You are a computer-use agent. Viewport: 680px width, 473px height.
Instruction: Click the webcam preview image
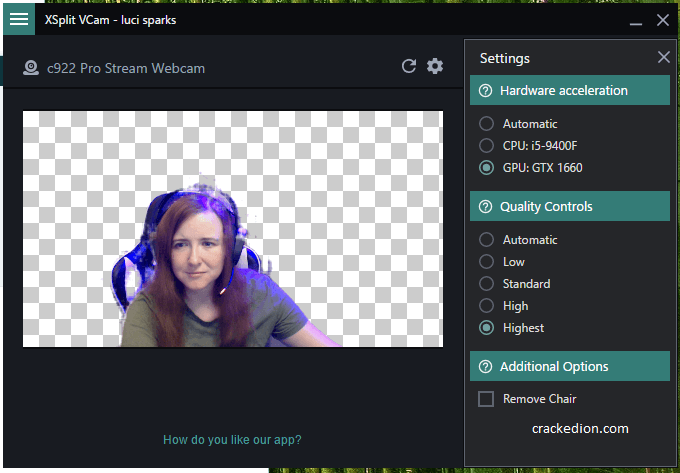pyautogui.click(x=233, y=229)
